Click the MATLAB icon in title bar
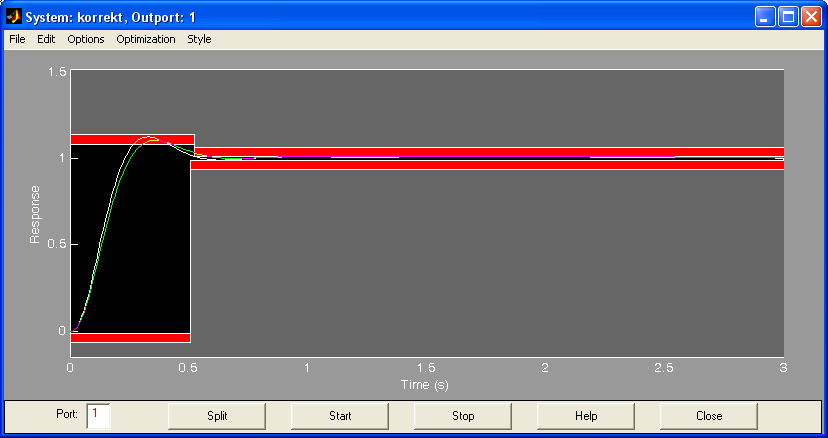This screenshot has width=828, height=438. pos(14,17)
